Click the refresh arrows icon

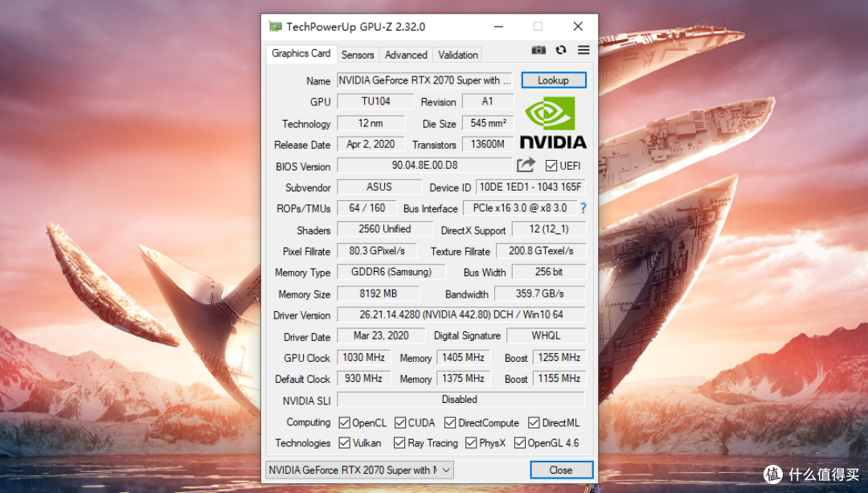coord(561,50)
